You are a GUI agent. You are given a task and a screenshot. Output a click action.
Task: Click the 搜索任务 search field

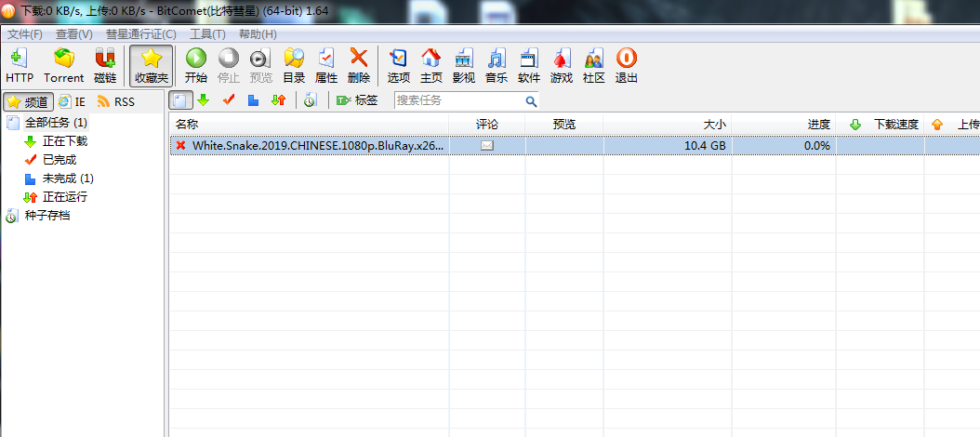459,100
